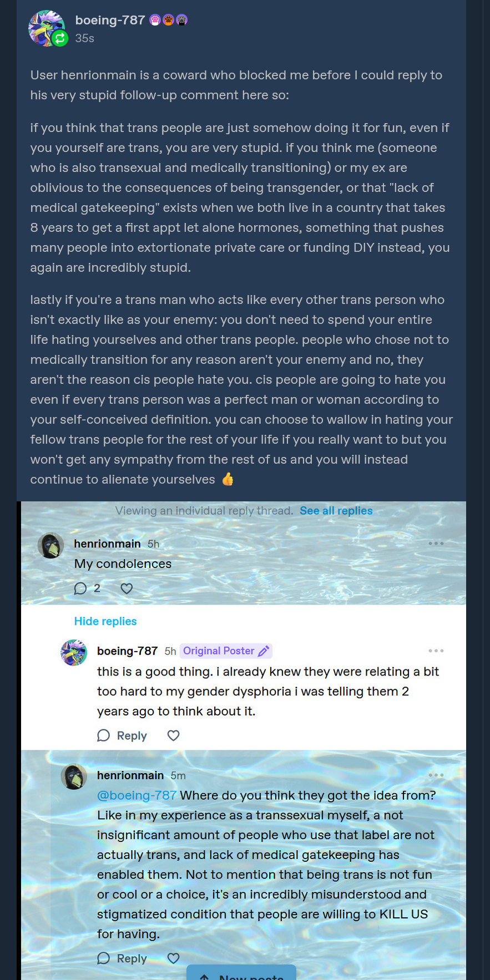Viewport: 490px width, 980px height.
Task: Like henrionmain's 'My condolences' reply
Action: tap(127, 588)
